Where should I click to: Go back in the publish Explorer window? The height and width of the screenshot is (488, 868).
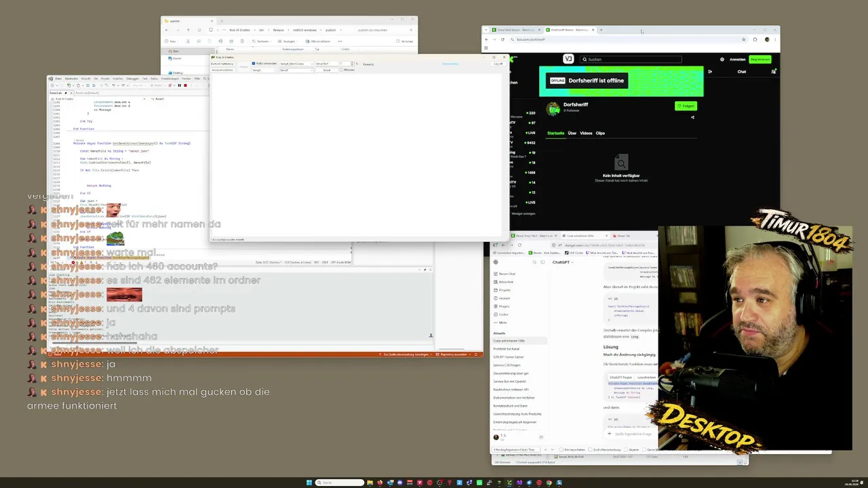(x=167, y=30)
